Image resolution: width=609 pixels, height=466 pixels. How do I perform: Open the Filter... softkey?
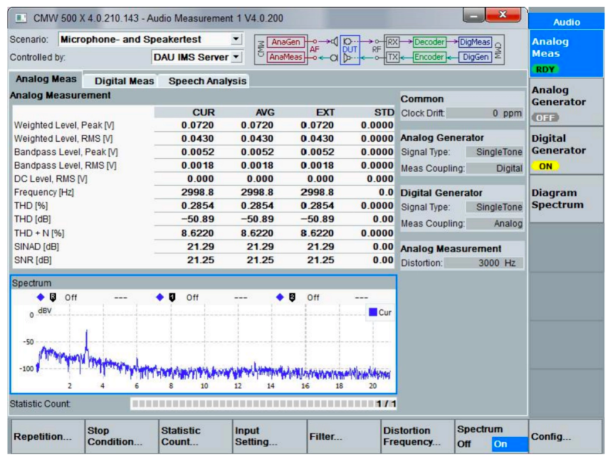click(344, 436)
